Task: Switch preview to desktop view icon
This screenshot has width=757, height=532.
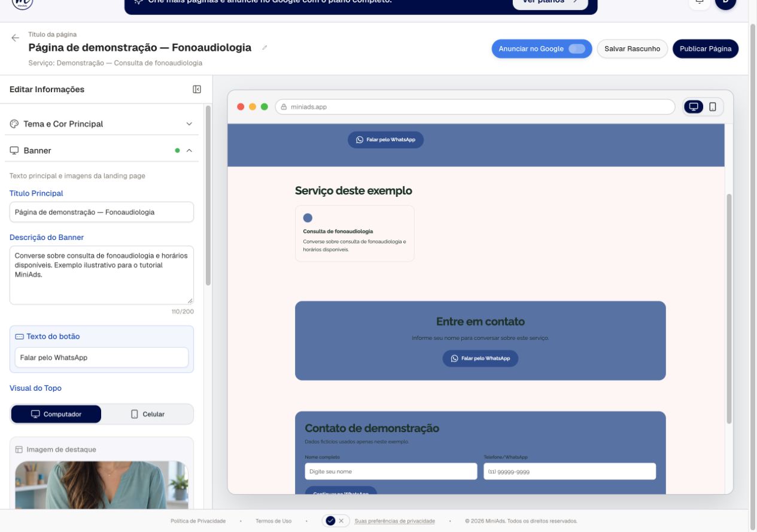Action: coord(694,107)
